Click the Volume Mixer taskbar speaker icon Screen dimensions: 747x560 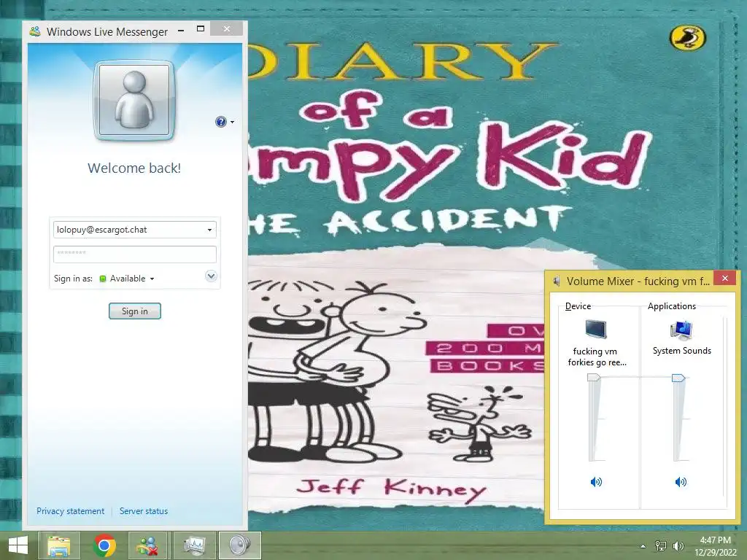click(x=239, y=545)
